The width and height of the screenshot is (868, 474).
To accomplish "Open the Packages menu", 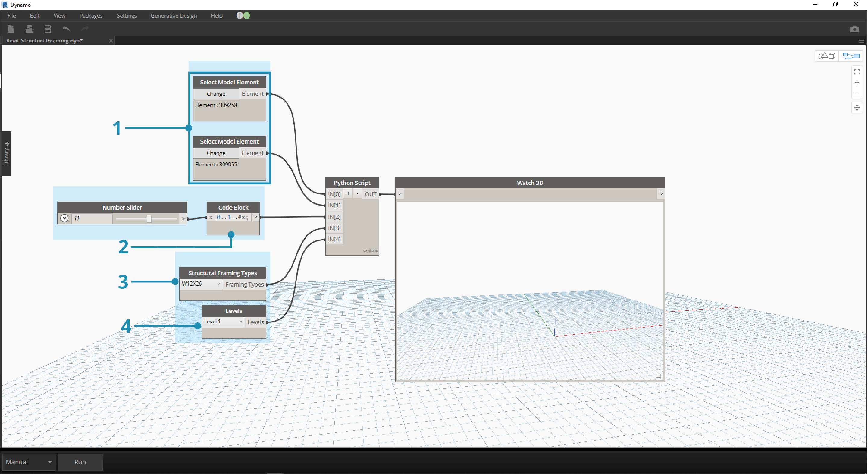I will point(91,15).
